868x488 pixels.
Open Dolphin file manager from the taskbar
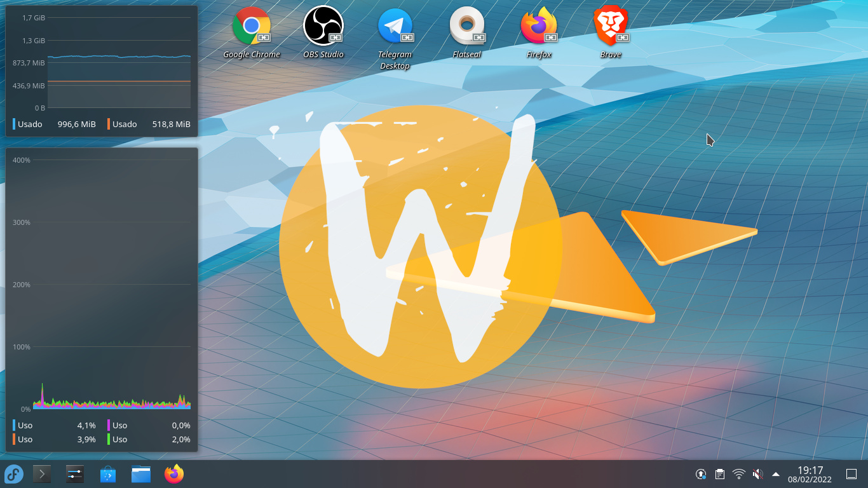pos(141,473)
